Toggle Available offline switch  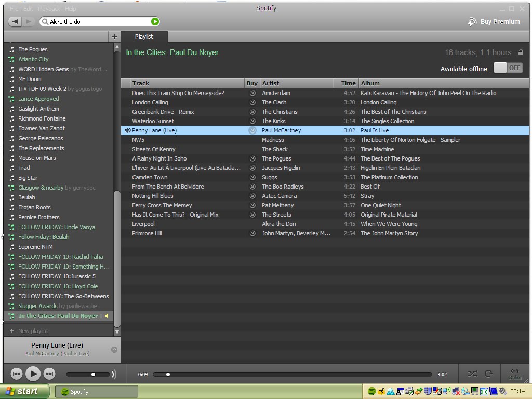coord(508,68)
